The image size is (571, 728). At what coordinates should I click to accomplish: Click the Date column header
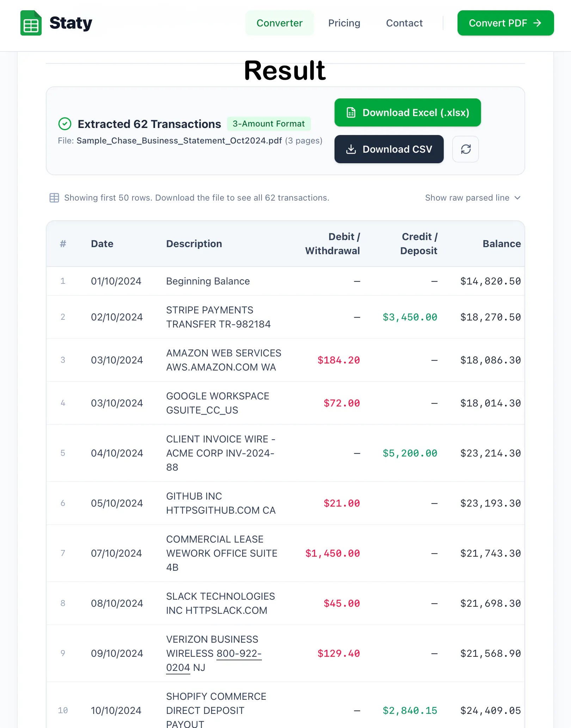point(102,244)
